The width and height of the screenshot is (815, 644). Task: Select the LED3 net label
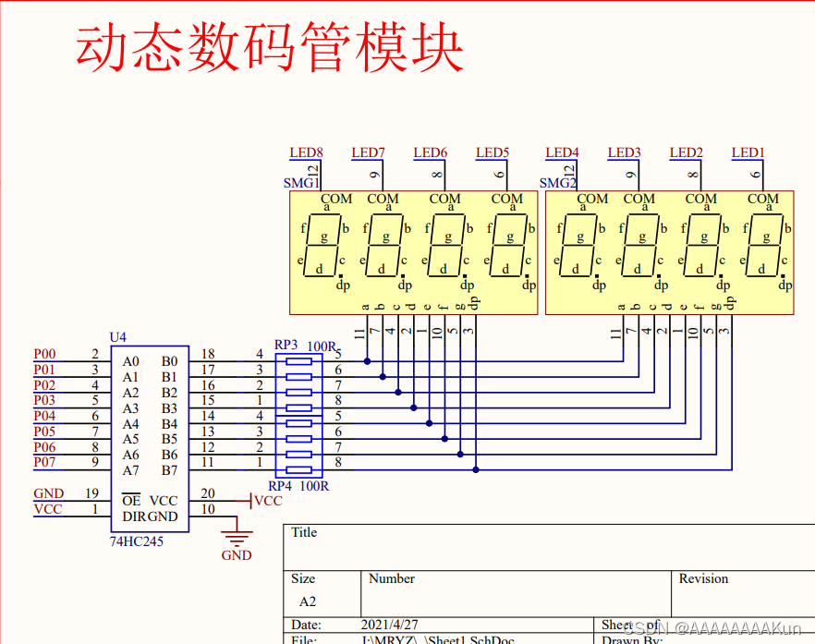pyautogui.click(x=625, y=152)
